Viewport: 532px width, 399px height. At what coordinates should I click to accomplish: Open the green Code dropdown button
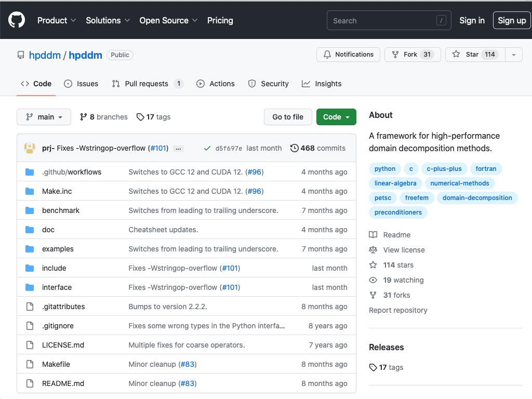(336, 117)
